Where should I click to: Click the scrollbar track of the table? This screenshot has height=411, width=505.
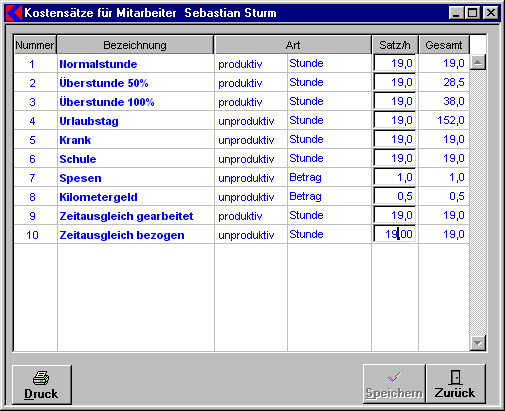point(478,203)
